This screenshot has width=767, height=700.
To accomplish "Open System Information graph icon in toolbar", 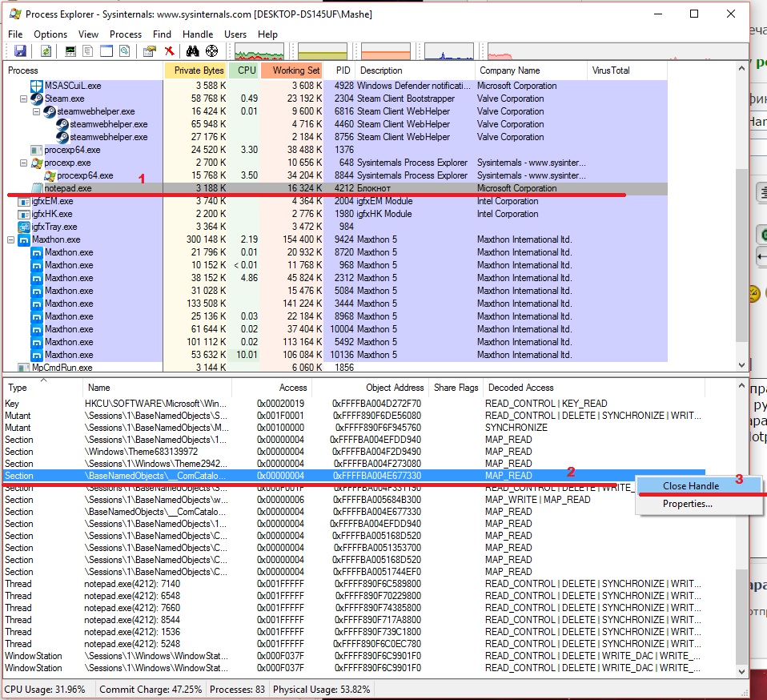I will point(70,51).
